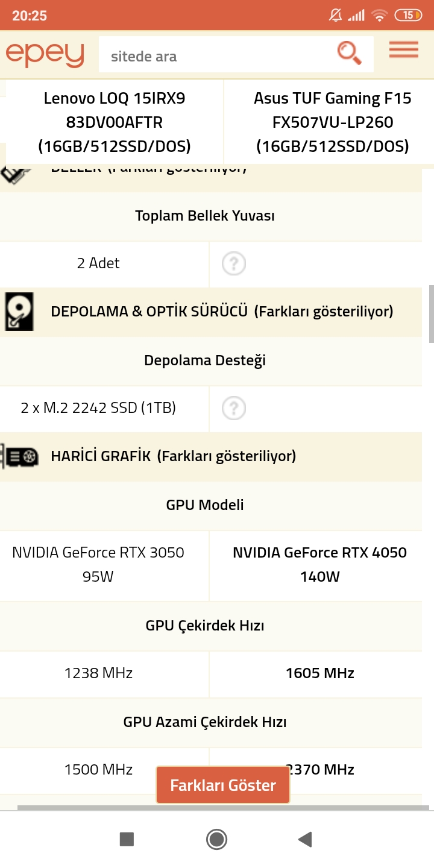Tap the search magnifier icon
This screenshot has width=434, height=868.
tap(349, 53)
